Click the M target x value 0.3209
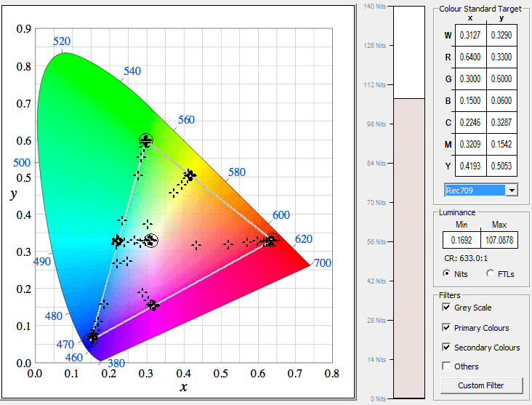 tap(470, 144)
